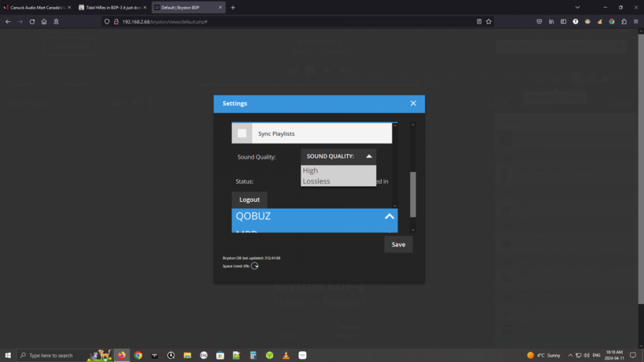Close the Settings dialog with X
Viewport: 644px width, 362px height.
point(413,104)
